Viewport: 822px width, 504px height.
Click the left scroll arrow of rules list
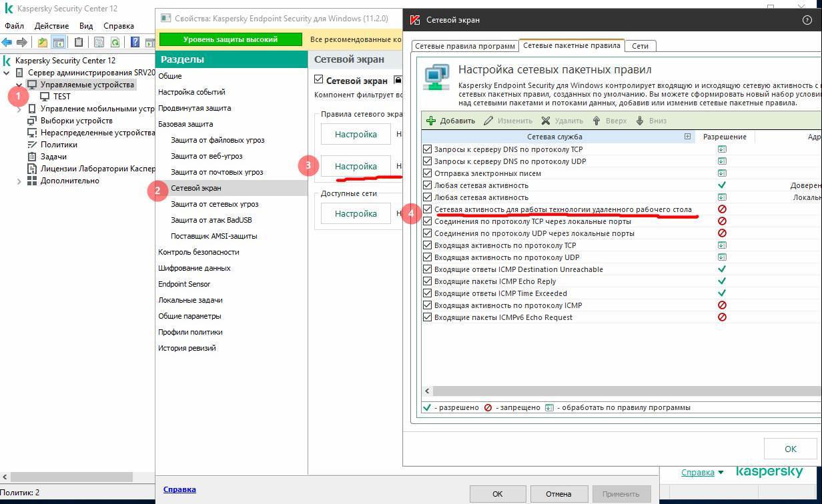click(x=428, y=391)
